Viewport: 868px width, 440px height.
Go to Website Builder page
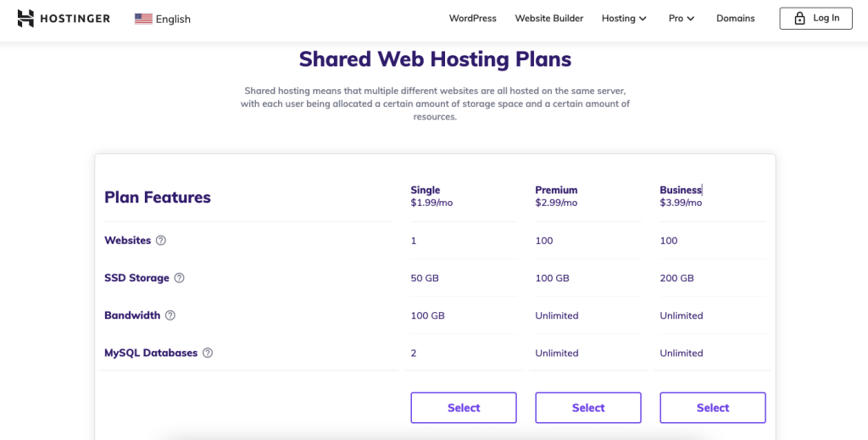[549, 19]
